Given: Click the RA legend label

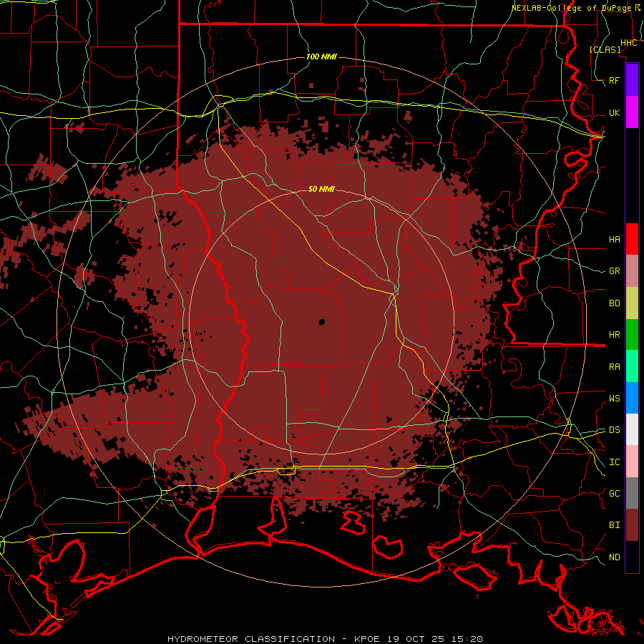Looking at the screenshot, I should point(614,367).
